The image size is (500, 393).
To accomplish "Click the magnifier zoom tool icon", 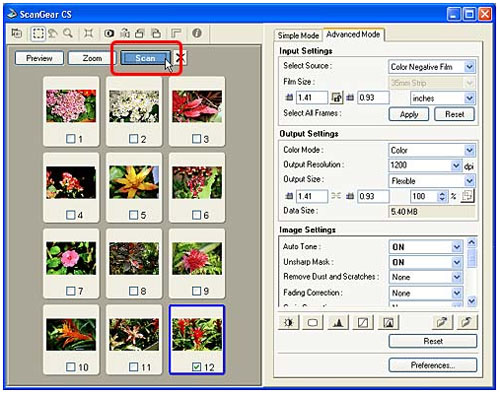I will tap(68, 33).
